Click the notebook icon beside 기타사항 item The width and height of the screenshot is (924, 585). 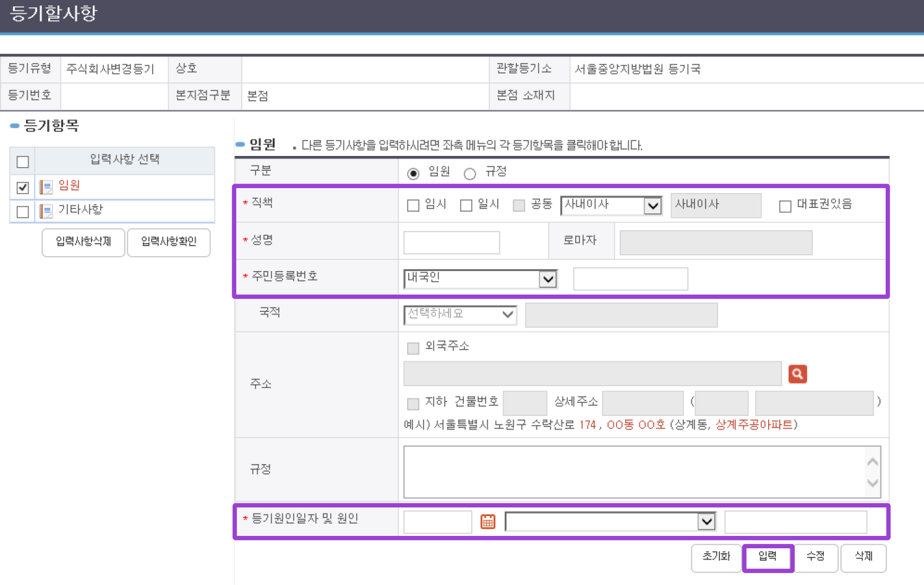(45, 210)
